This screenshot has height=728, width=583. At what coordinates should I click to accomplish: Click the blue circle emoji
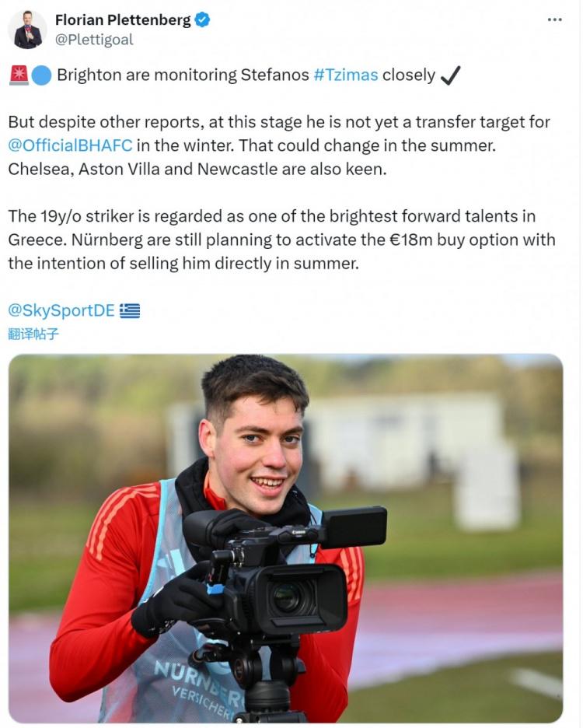point(41,75)
